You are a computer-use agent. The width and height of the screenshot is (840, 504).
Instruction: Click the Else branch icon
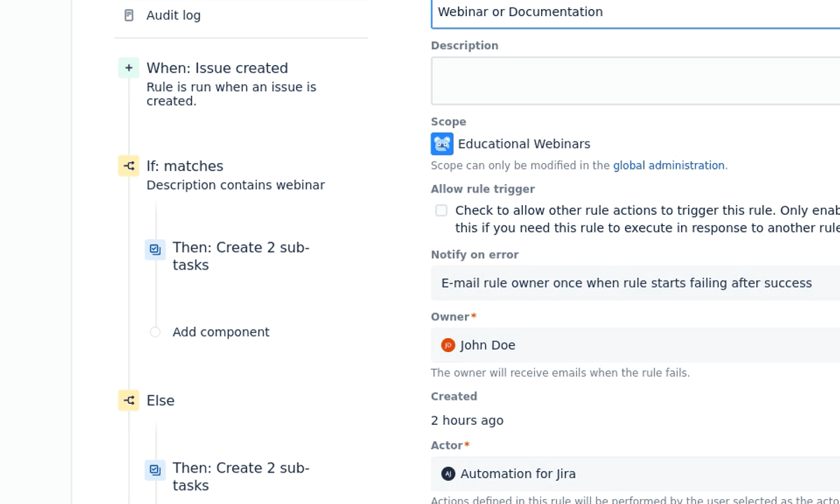(x=129, y=400)
